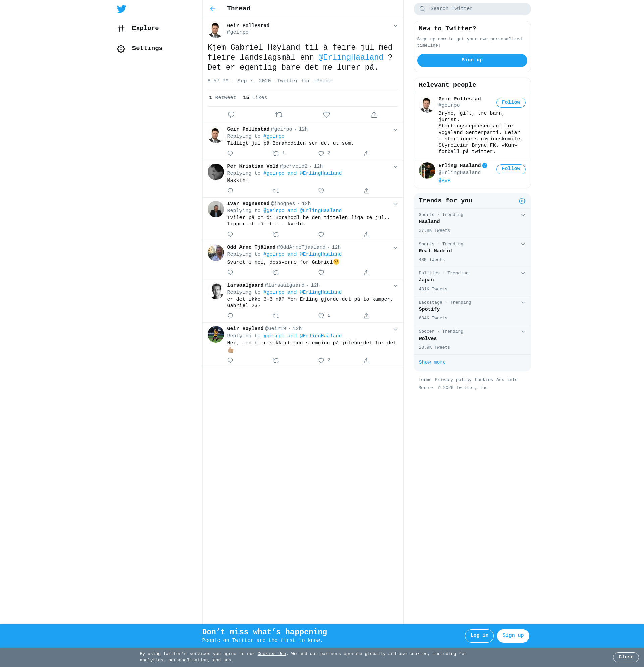This screenshot has width=644, height=667.
Task: Open options chevron on larsaalgaard's reply
Action: tap(395, 286)
